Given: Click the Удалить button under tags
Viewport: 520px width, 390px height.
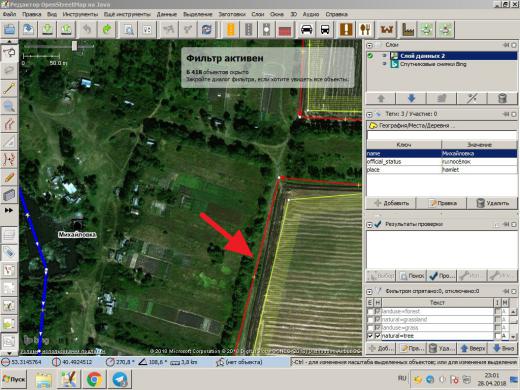Looking at the screenshot, I should (492, 203).
